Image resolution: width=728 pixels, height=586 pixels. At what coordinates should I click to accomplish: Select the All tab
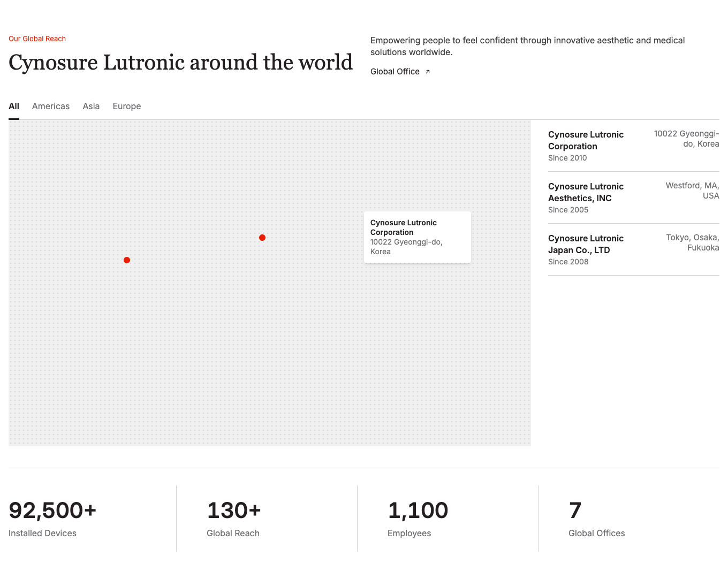(x=14, y=106)
